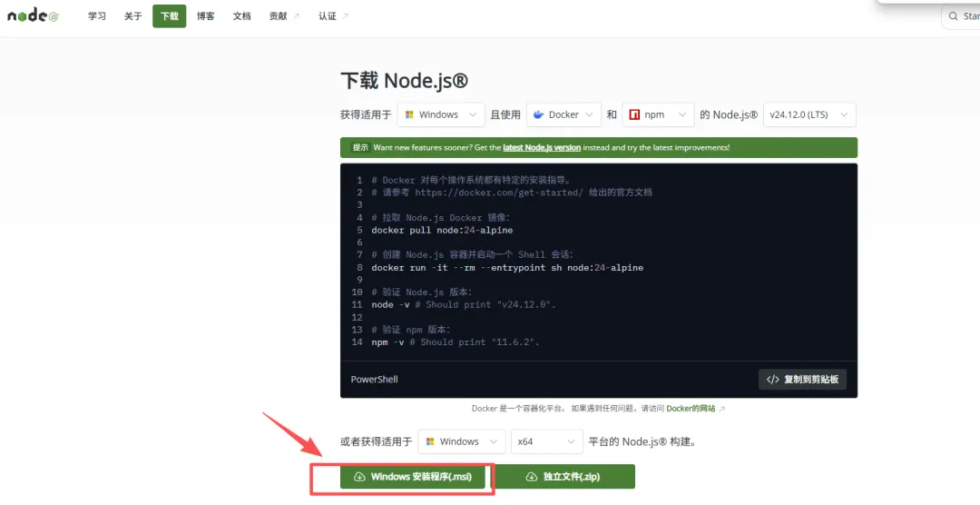This screenshot has width=980, height=505.
Task: Click the external arrow after Docker的网站
Action: click(x=722, y=409)
